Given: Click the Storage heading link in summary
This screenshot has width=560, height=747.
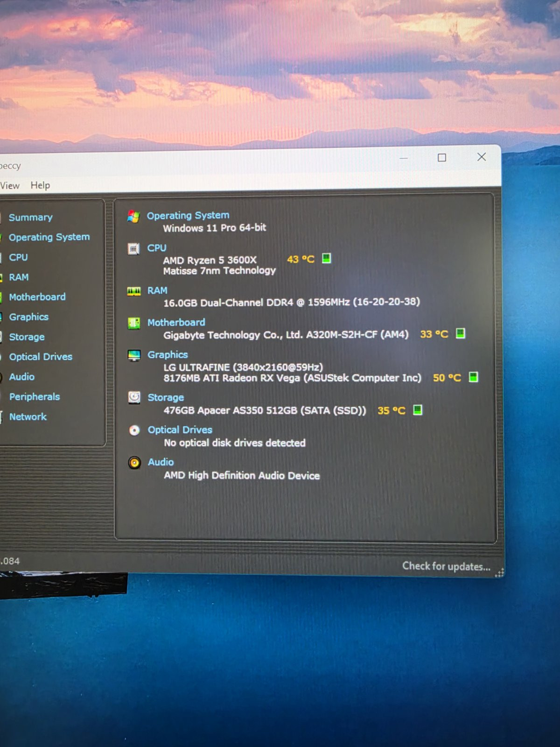Looking at the screenshot, I should coord(166,397).
